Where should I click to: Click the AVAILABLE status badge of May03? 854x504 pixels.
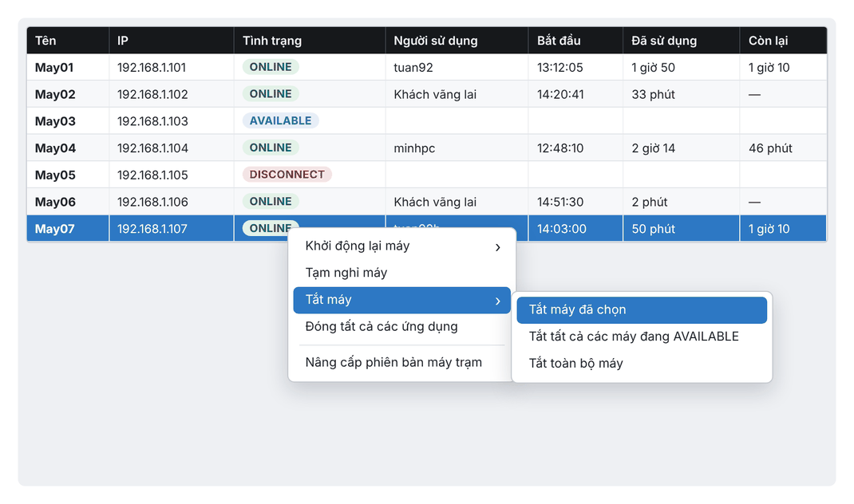(x=280, y=121)
